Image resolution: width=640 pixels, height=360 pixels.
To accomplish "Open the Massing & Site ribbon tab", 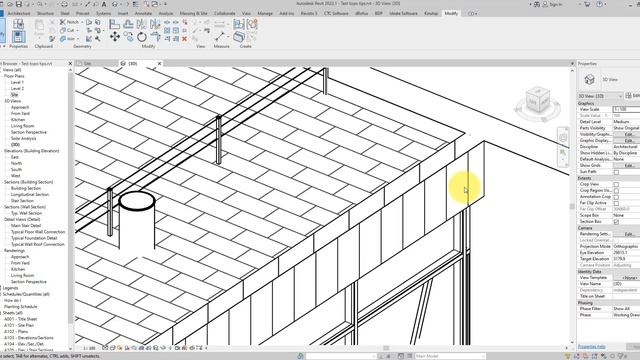I will pos(193,13).
